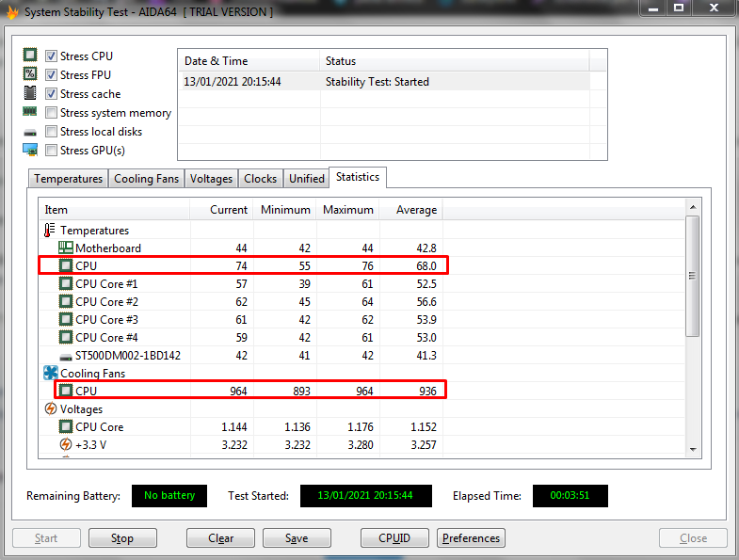Open Preferences
Screen dimensions: 739x560
471,537
